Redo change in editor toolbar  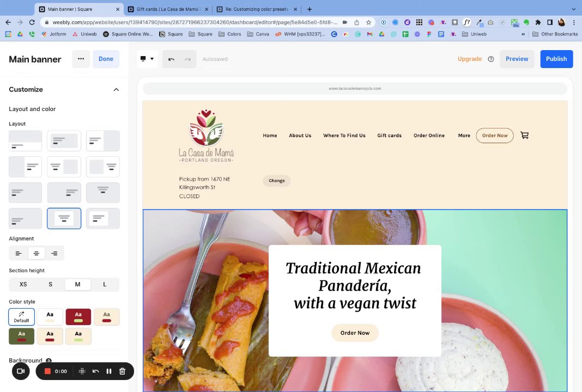[x=187, y=59]
